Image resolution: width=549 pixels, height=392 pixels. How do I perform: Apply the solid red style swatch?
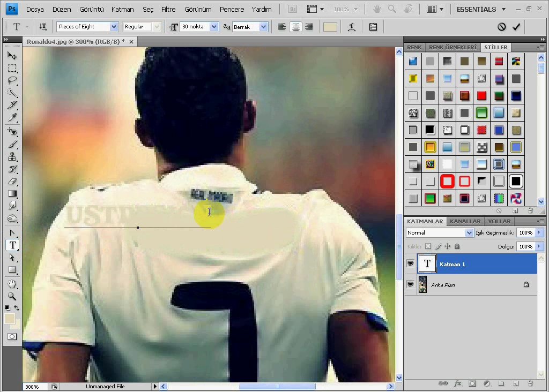[x=482, y=96]
